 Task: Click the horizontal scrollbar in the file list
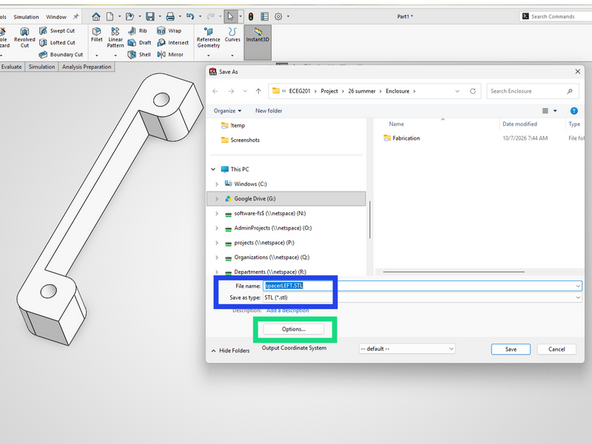click(453, 272)
